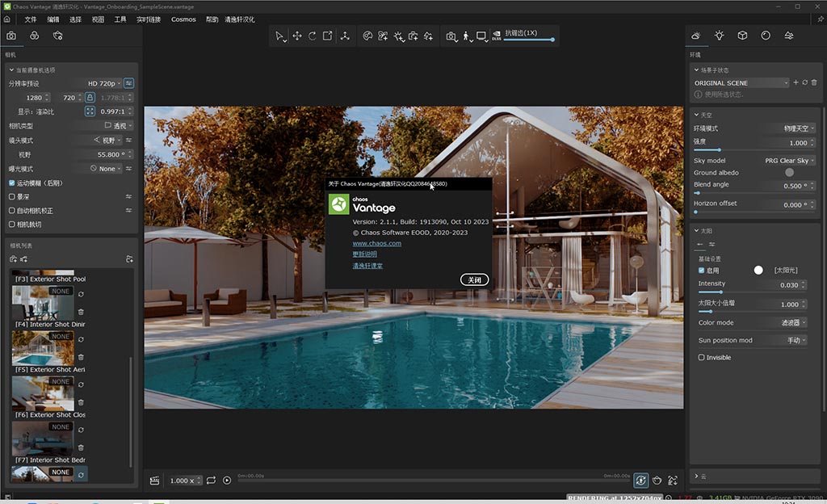Open the 相机类型 camera type dropdown
Viewport: 827px width, 504px height.
[x=118, y=125]
